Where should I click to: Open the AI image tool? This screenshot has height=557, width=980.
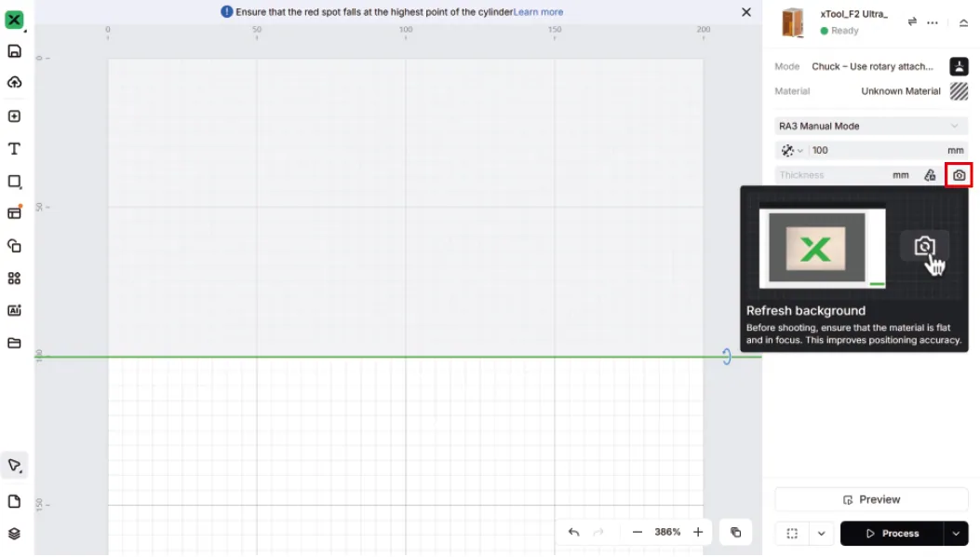14,310
